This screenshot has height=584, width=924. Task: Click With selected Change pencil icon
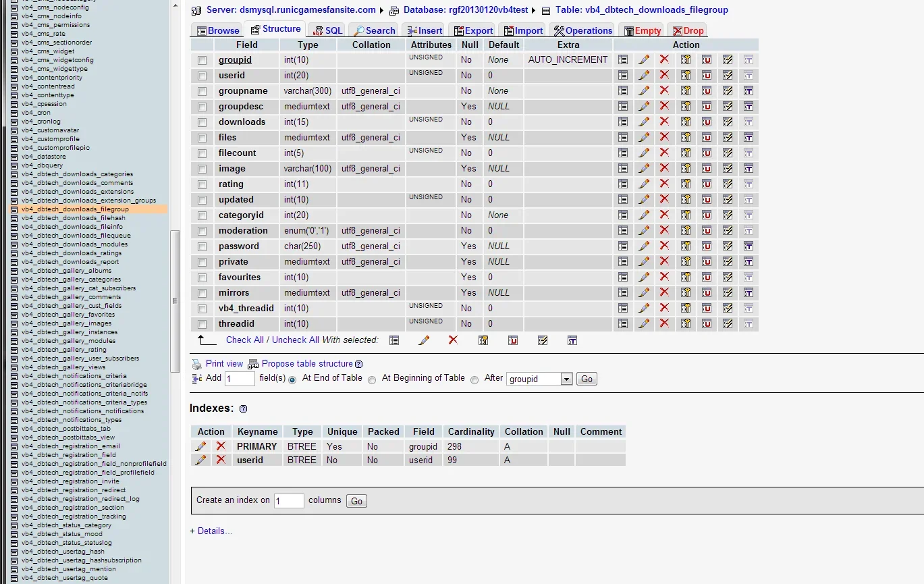point(424,340)
